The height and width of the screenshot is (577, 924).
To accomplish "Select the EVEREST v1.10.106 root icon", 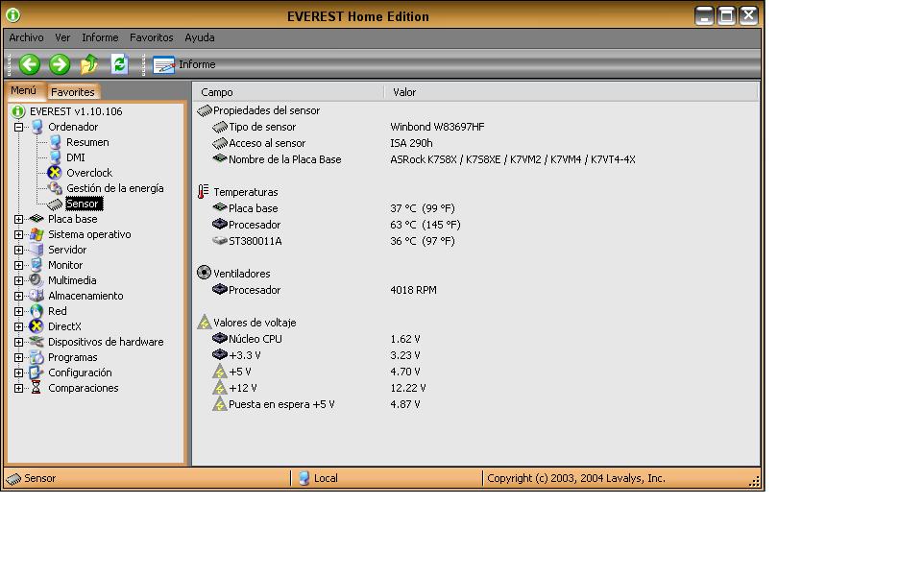I will tap(18, 111).
